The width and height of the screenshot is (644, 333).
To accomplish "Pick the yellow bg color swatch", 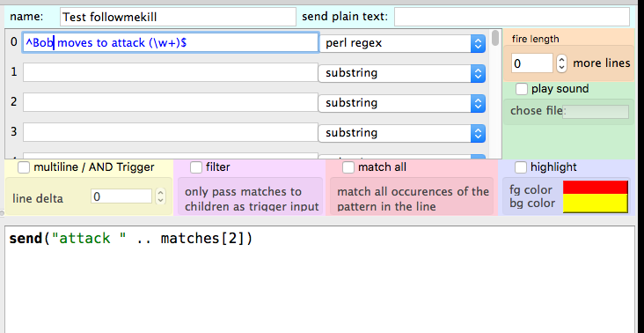I will [595, 203].
